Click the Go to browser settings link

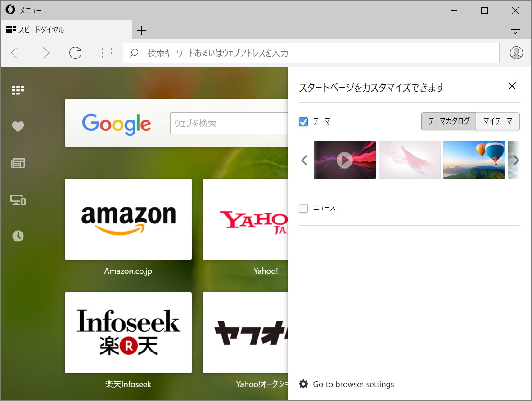point(353,384)
